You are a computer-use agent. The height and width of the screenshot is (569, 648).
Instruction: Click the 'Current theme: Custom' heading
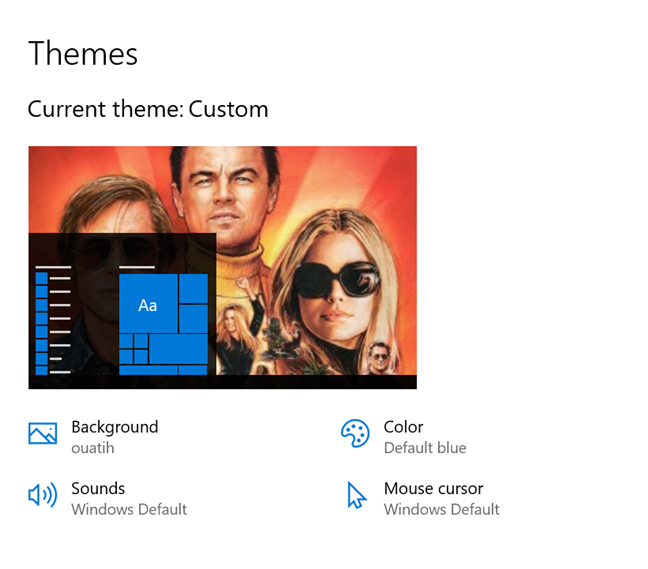(148, 110)
